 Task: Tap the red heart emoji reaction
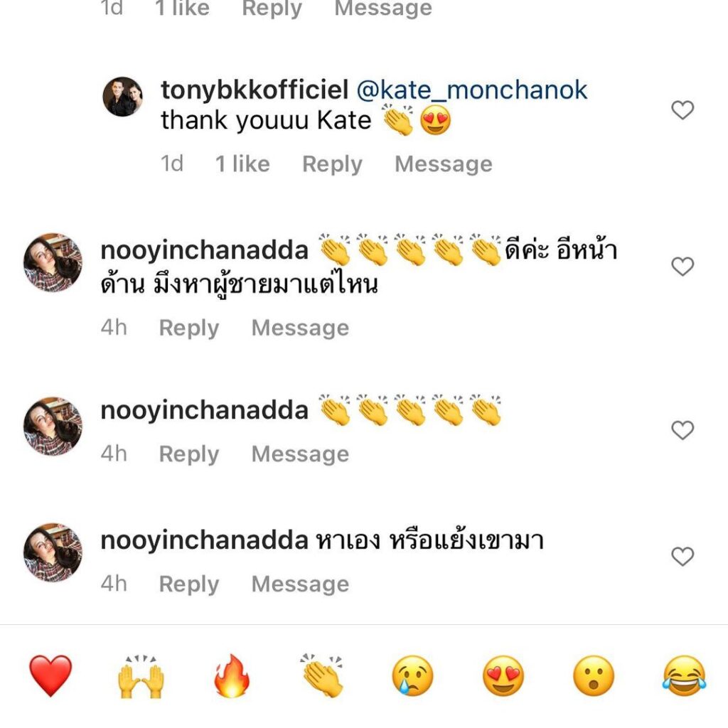click(50, 675)
